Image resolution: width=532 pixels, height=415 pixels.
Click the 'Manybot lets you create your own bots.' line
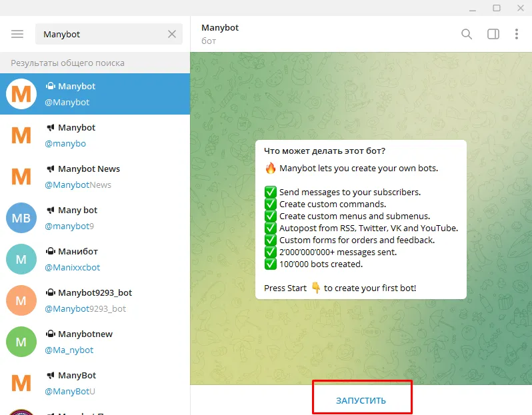click(359, 168)
